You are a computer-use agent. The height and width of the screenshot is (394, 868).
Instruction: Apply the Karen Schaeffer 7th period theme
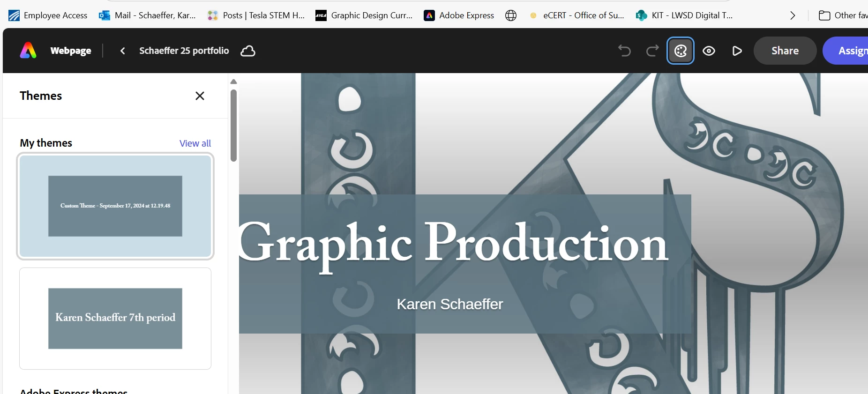[x=115, y=319]
